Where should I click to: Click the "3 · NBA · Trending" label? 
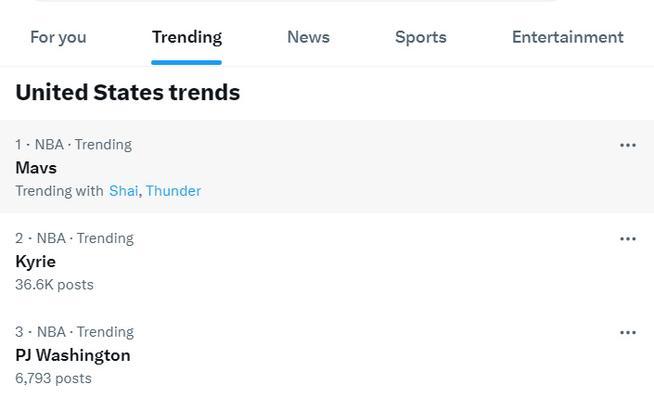coord(74,332)
